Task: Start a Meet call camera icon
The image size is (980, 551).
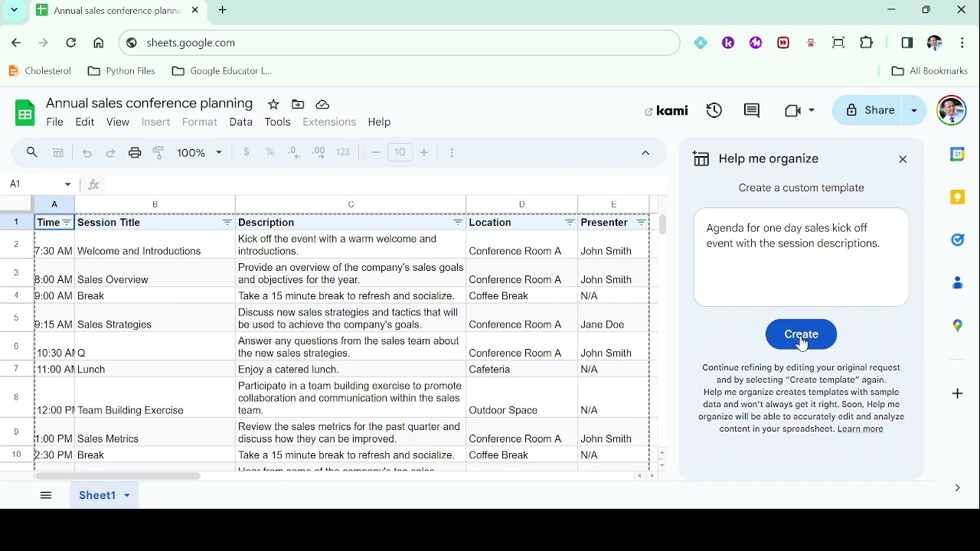Action: tap(792, 111)
